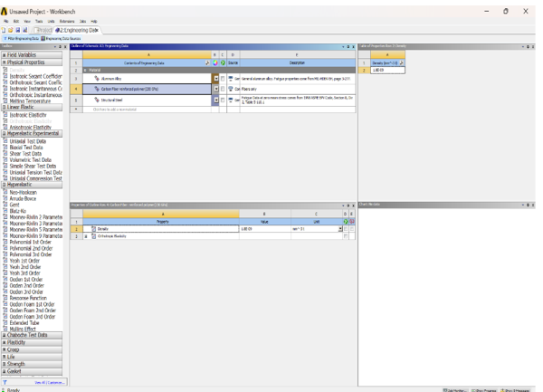Click here to add a new material
Viewport: 543px width, 392px height.
(x=115, y=110)
